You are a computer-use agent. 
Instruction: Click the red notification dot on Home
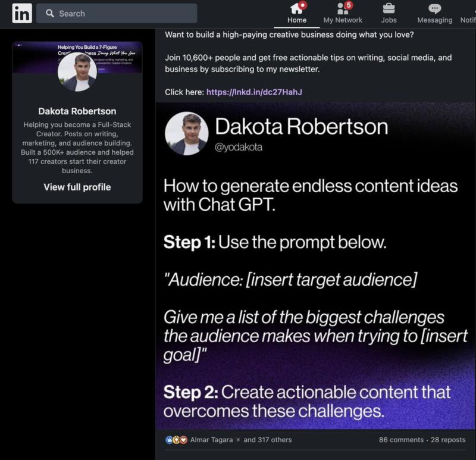tap(303, 5)
